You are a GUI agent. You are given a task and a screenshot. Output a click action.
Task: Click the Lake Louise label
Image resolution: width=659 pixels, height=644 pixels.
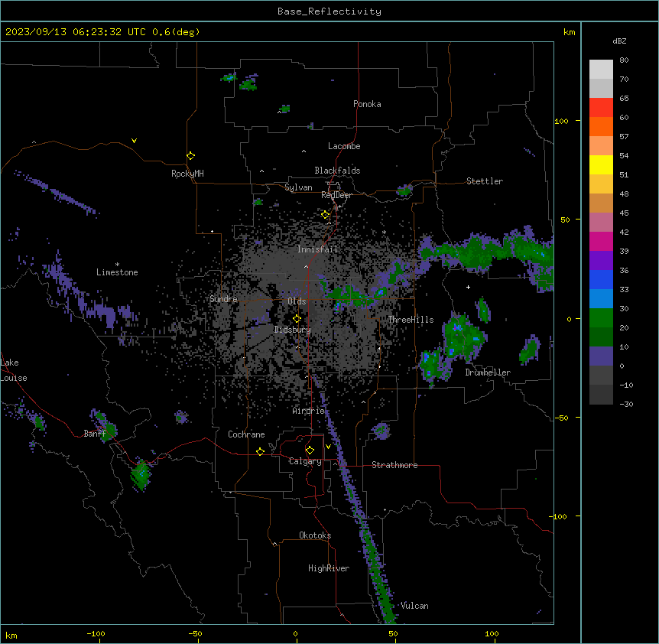pos(14,370)
